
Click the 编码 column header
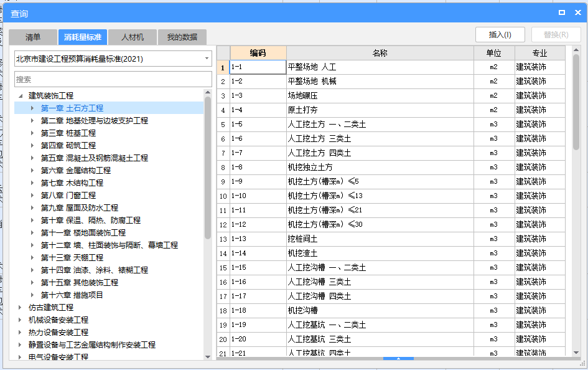[x=258, y=53]
